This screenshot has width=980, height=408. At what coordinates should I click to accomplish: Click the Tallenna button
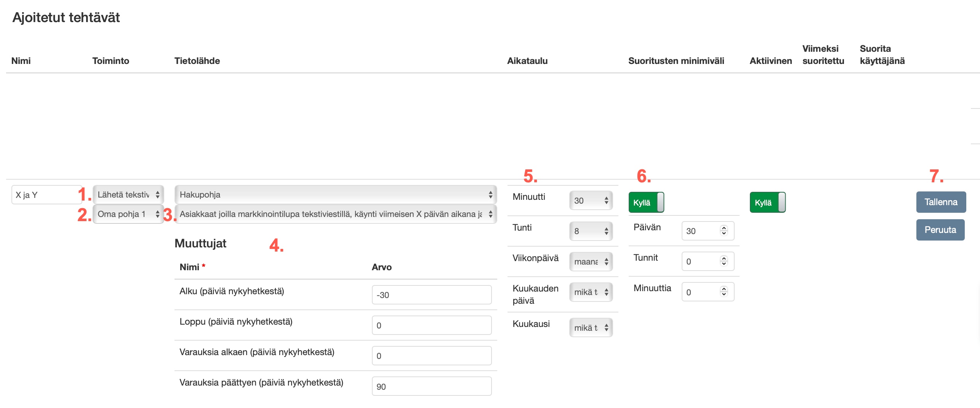click(x=940, y=202)
